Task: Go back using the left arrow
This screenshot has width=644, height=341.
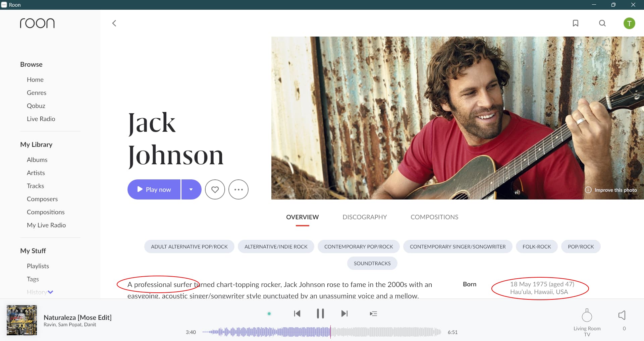Action: tap(114, 23)
